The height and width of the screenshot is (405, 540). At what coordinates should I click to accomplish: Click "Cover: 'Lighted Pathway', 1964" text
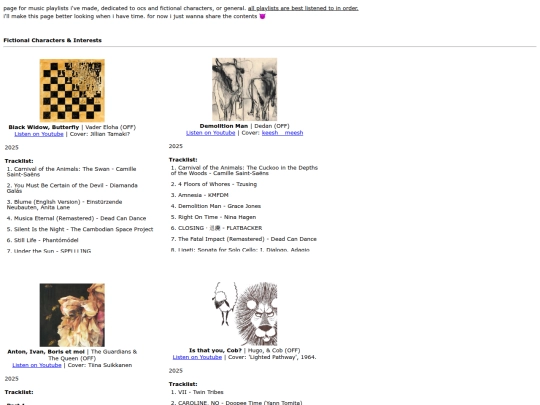[272, 357]
